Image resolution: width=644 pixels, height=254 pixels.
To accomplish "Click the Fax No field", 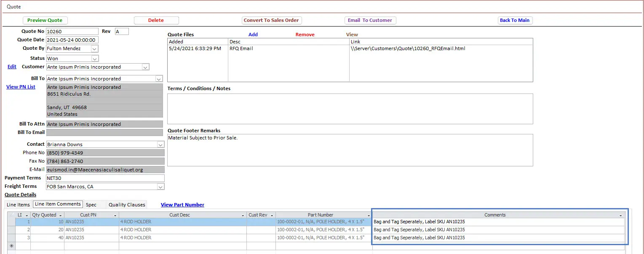I will pos(105,161).
